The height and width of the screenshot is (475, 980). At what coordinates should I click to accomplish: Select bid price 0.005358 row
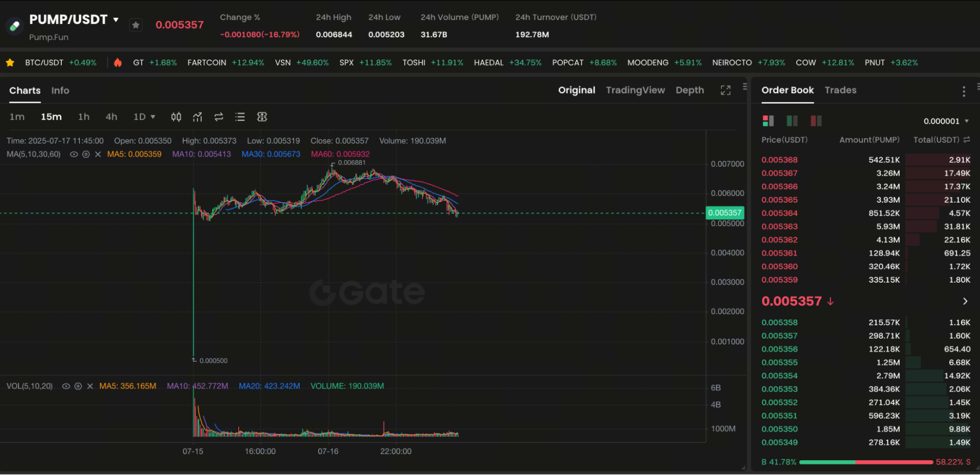click(x=866, y=323)
